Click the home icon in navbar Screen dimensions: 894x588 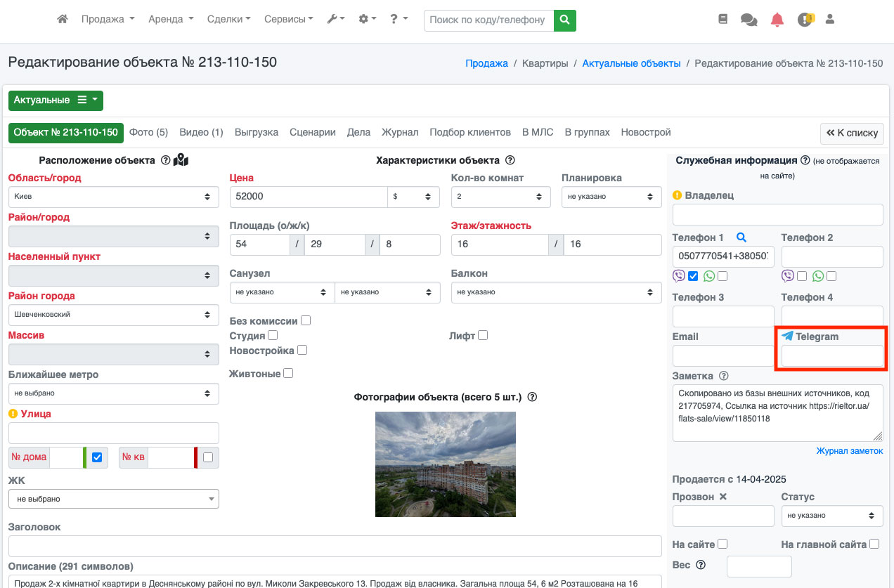pyautogui.click(x=63, y=20)
